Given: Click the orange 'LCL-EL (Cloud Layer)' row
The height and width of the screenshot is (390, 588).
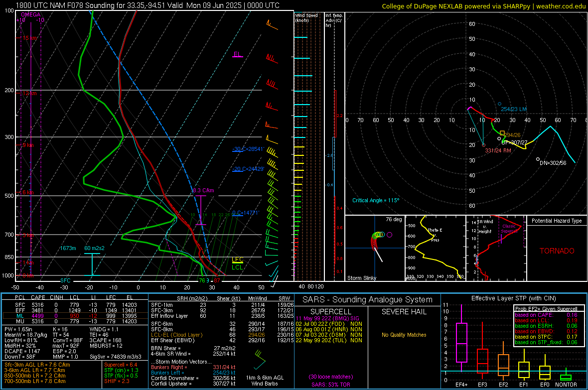Looking at the screenshot, I should [x=222, y=335].
